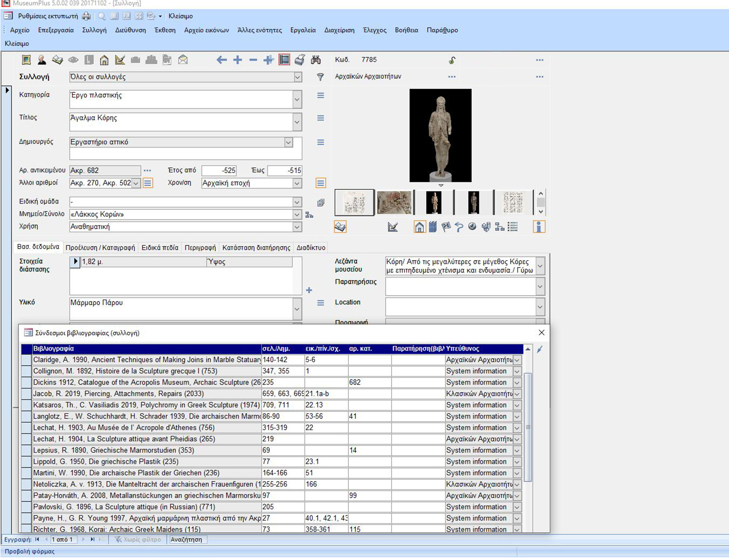Switch to the Κατάσταση διατήρησης tab
The height and width of the screenshot is (560, 729).
(256, 248)
